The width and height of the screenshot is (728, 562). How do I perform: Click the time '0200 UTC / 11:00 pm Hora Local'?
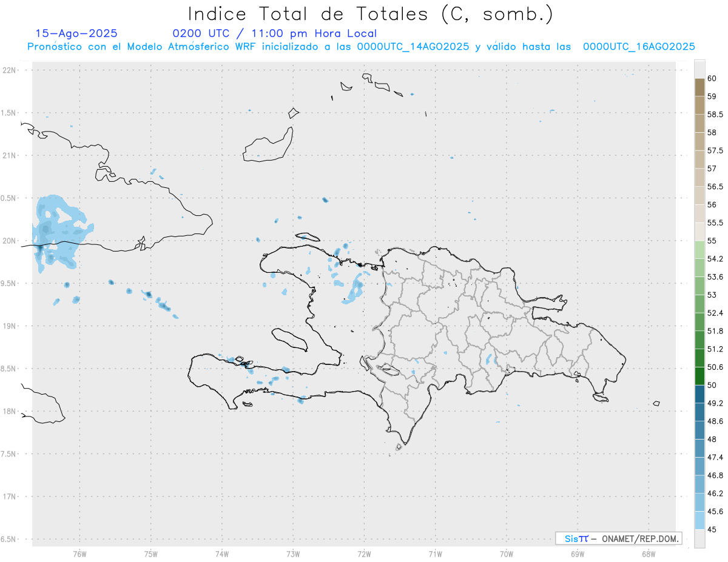point(274,33)
